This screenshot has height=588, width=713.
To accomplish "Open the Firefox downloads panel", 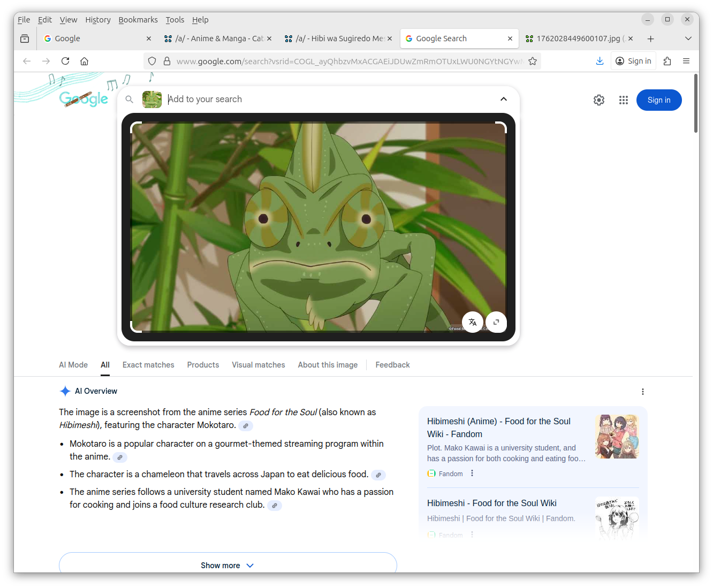I will click(600, 61).
